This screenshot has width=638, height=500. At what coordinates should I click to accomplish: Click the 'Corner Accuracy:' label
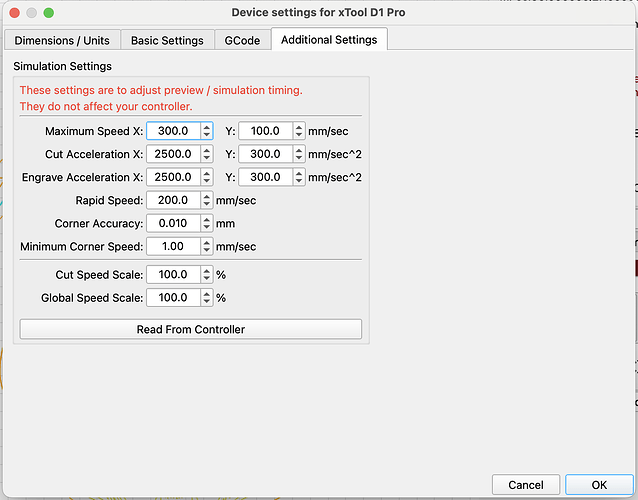coord(99,223)
